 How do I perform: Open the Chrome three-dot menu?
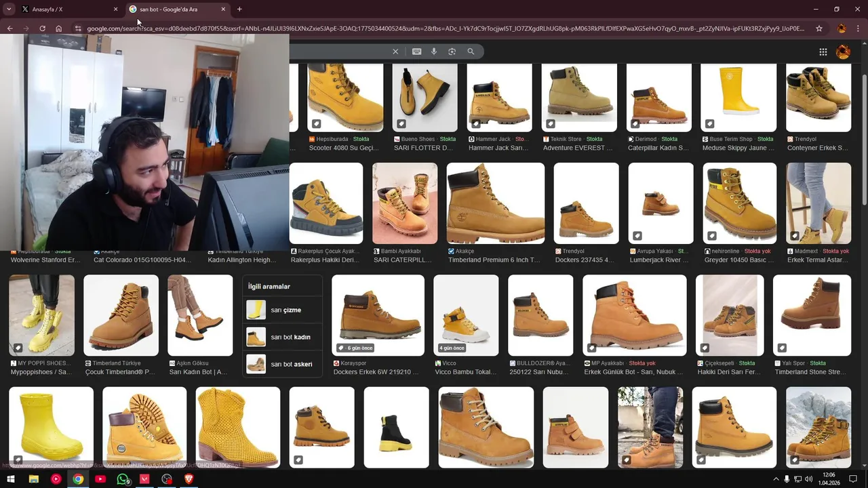pyautogui.click(x=859, y=28)
